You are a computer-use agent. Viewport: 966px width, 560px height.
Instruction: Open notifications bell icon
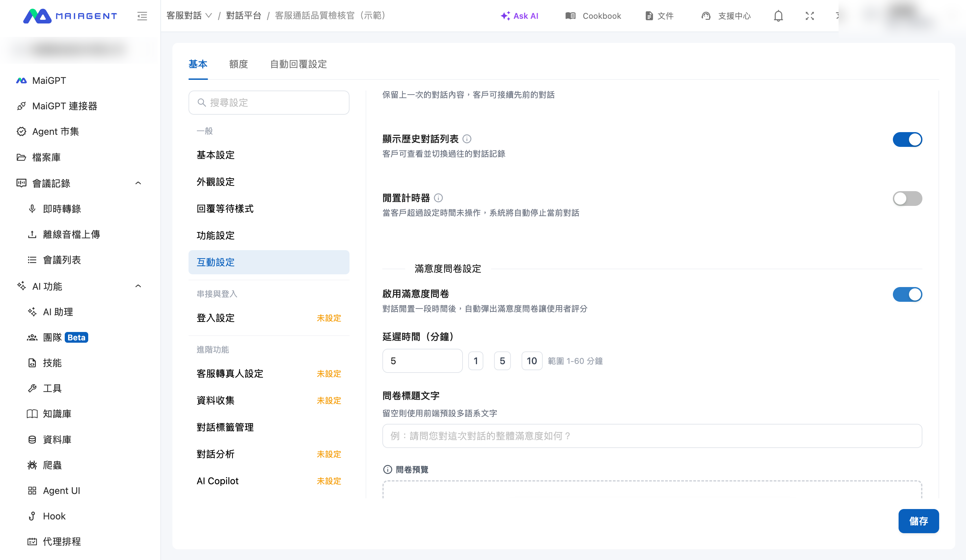(778, 16)
